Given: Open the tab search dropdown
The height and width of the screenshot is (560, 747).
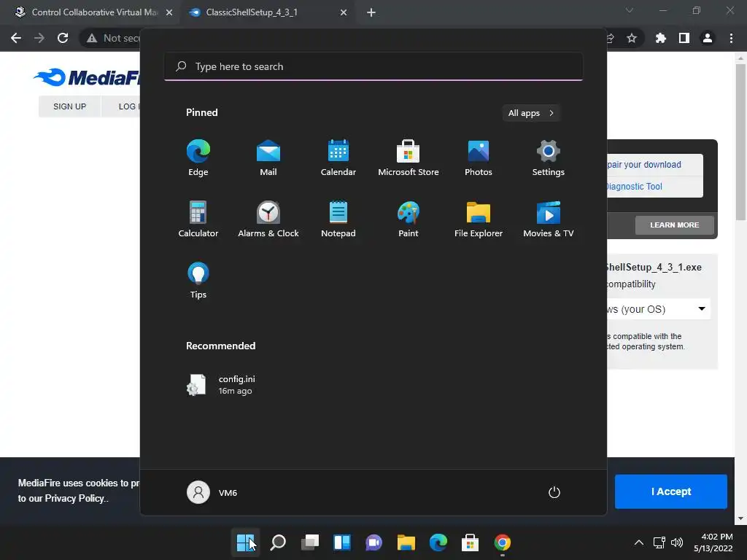Looking at the screenshot, I should (630, 10).
